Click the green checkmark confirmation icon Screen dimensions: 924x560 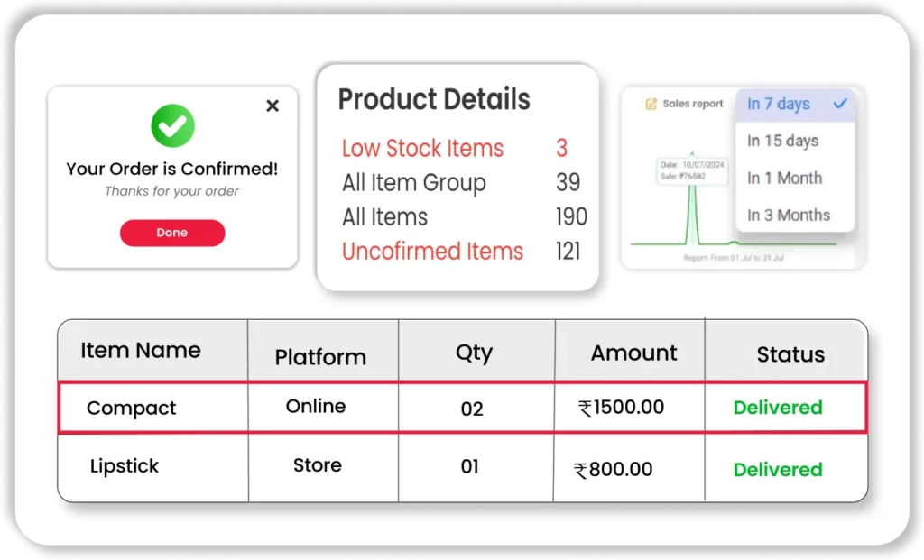[171, 126]
